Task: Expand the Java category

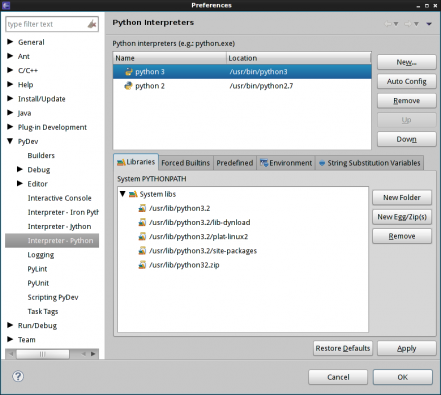Action: pyautogui.click(x=10, y=113)
